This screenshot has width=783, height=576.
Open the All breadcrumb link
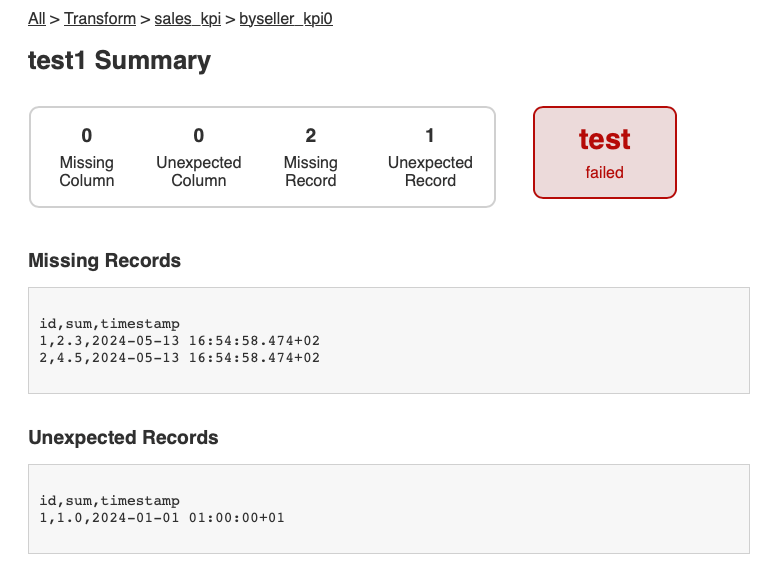37,18
